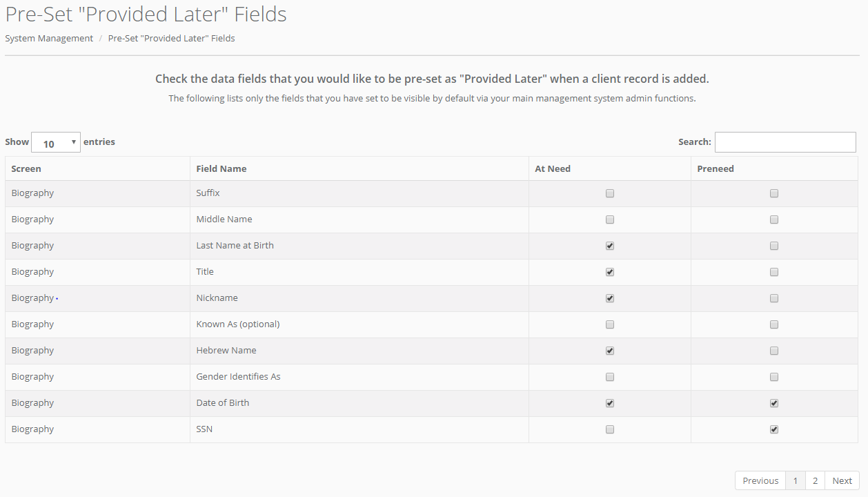Check At Need box for SSN
This screenshot has height=497, width=868.
pos(610,430)
